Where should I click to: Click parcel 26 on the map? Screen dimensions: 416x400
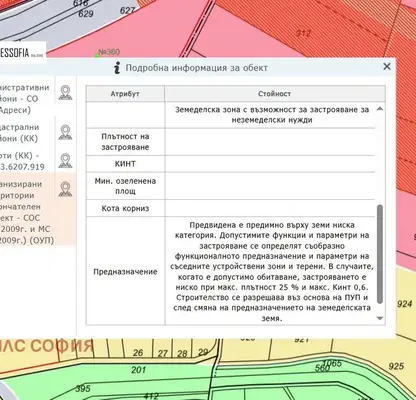tap(138, 352)
